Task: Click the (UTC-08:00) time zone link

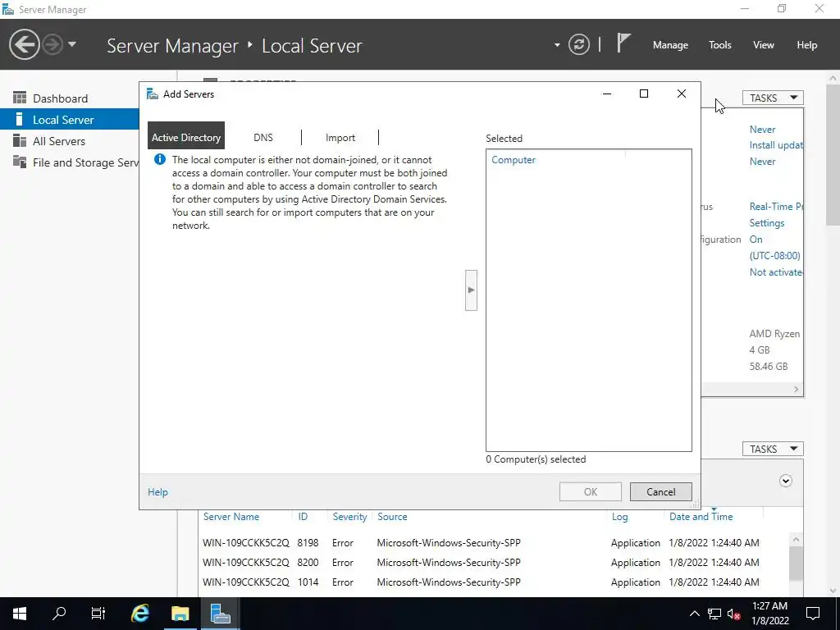Action: point(774,256)
